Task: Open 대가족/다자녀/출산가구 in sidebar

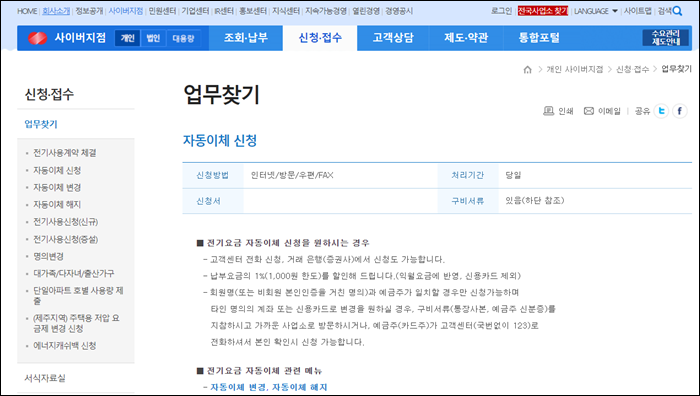Action: (x=74, y=273)
